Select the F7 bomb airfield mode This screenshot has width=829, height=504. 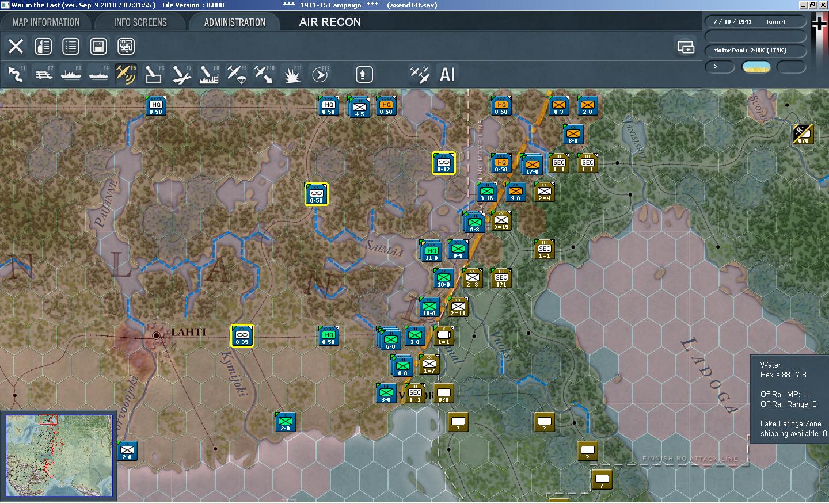pos(181,74)
